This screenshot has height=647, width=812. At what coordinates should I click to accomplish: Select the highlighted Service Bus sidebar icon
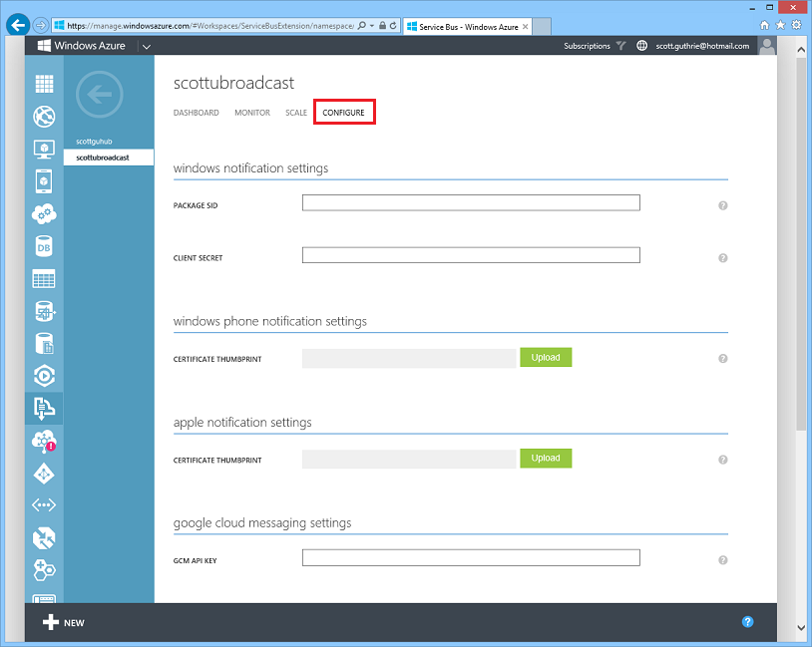tap(44, 409)
